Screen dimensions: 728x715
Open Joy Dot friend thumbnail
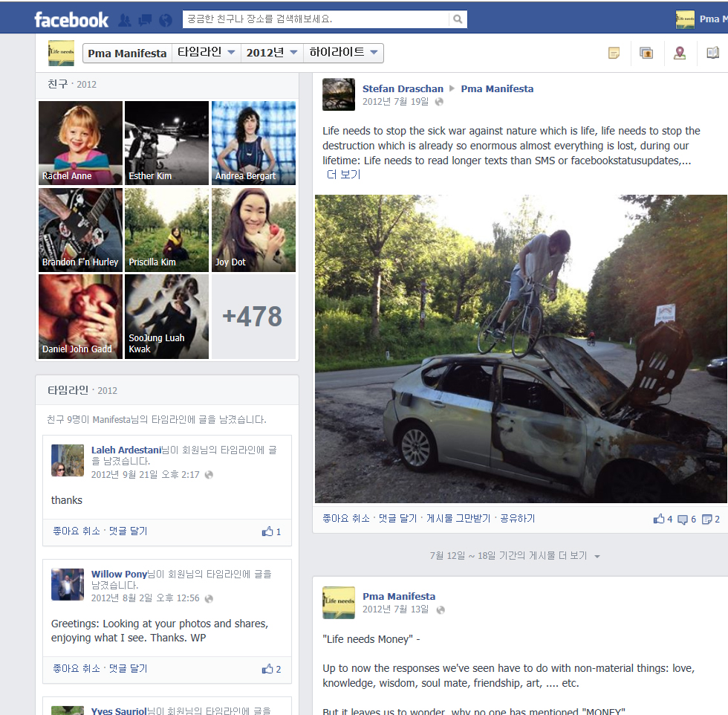[253, 230]
